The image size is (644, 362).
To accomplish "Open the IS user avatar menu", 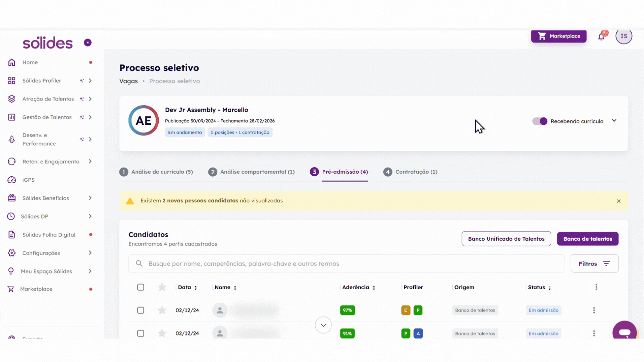I will tap(624, 36).
